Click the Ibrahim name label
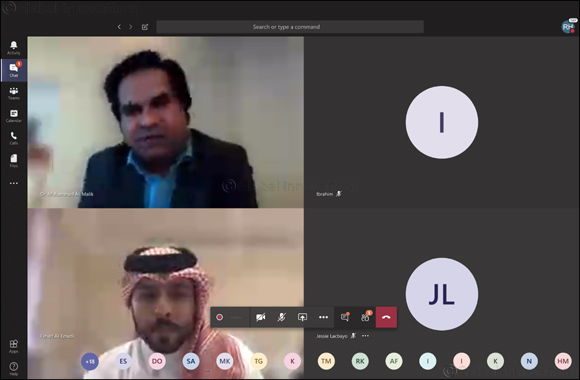This screenshot has width=580, height=380. (x=324, y=194)
